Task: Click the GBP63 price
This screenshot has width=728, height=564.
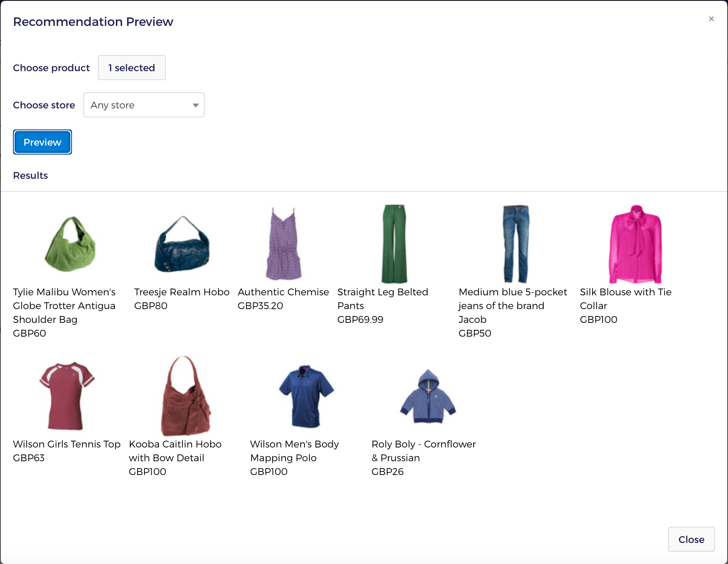Action: (29, 458)
